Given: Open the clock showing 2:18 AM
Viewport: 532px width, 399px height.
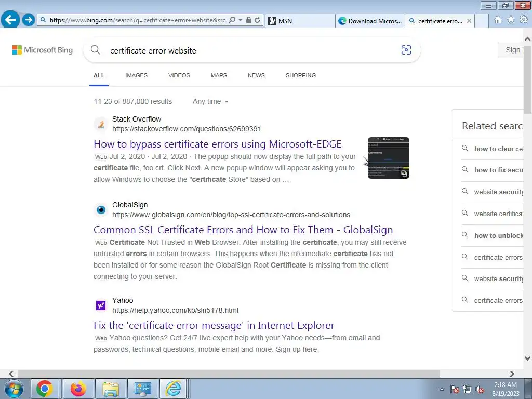Looking at the screenshot, I should tap(506, 389).
